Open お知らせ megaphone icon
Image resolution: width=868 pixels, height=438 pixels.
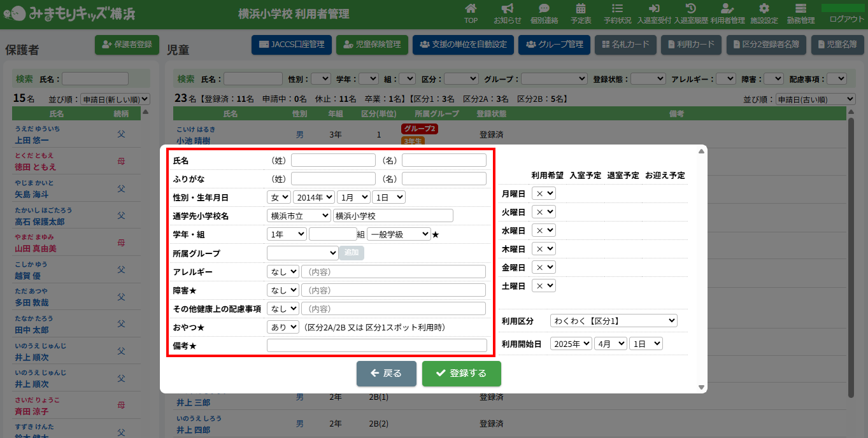507,9
